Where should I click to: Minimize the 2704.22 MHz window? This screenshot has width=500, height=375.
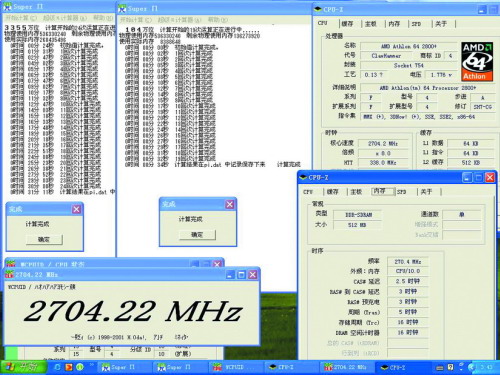[230, 274]
